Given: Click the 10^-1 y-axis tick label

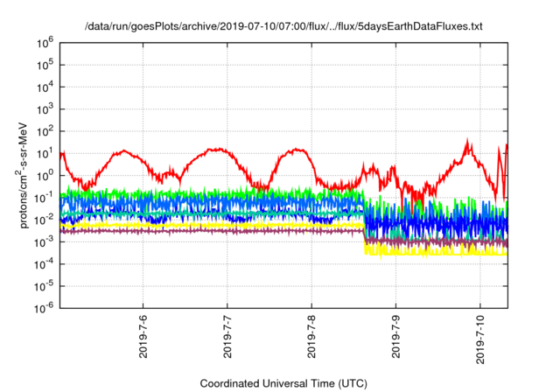Looking at the screenshot, I should [x=45, y=199].
